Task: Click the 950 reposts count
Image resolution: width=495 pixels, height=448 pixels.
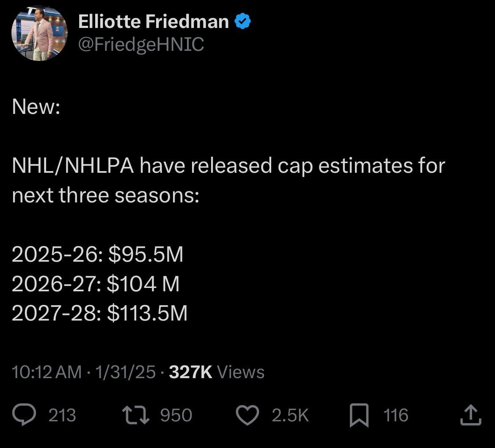Action: coord(176,415)
